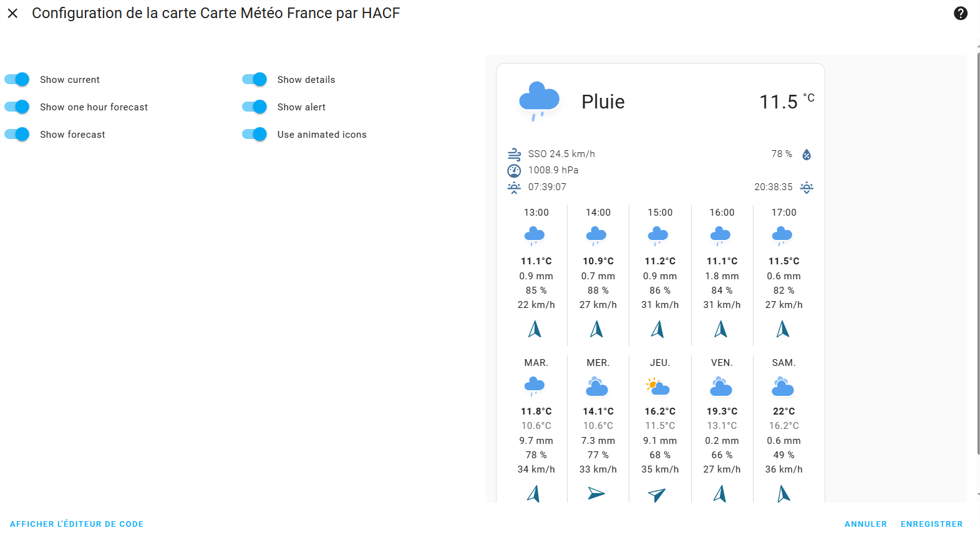Click the sunrise icon beside 07:39:07
980x533 pixels.
coord(514,187)
